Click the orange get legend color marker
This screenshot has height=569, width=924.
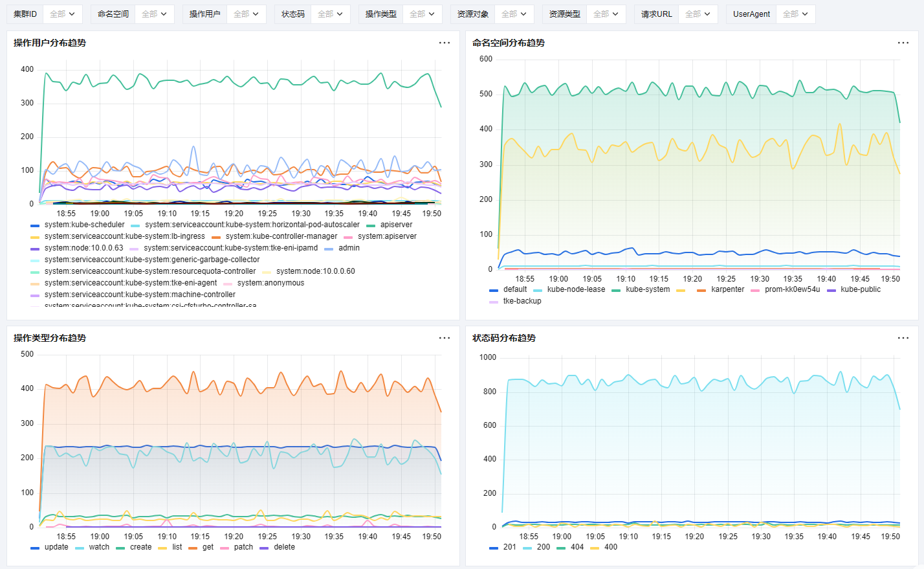click(193, 548)
